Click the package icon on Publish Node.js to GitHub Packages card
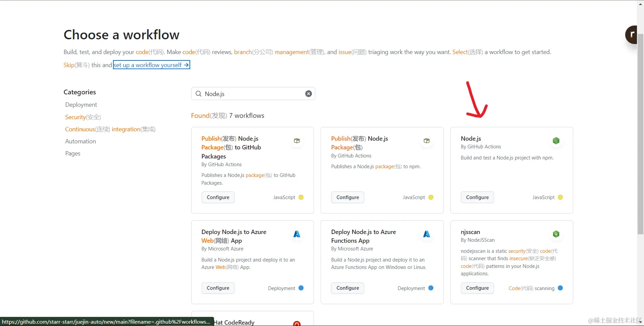The width and height of the screenshot is (644, 326). pos(297,141)
